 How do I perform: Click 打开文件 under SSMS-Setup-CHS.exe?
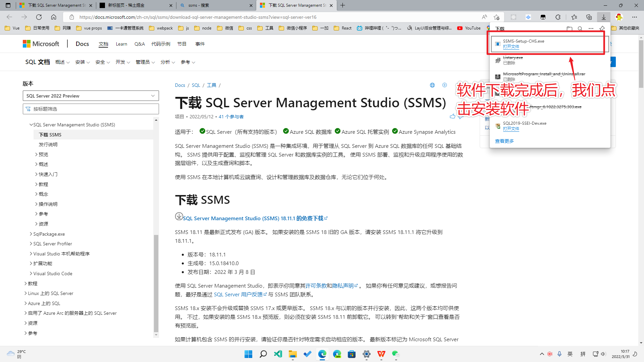click(x=511, y=47)
